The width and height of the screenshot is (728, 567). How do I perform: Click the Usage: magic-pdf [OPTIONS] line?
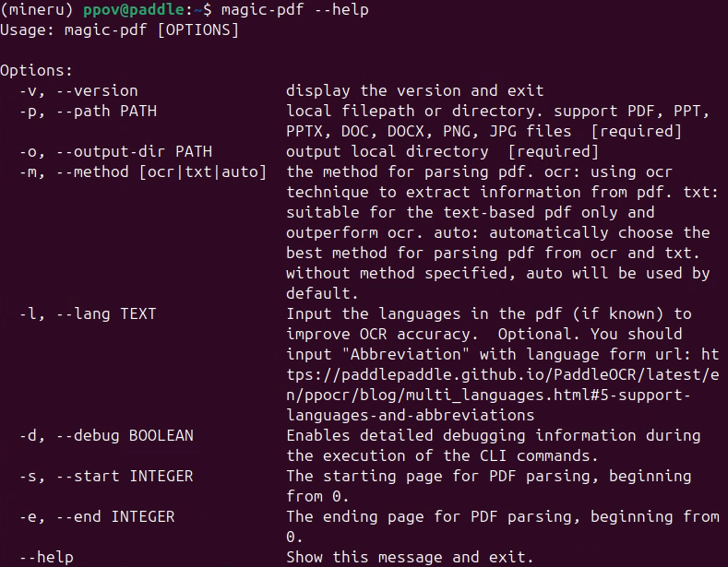click(x=119, y=30)
